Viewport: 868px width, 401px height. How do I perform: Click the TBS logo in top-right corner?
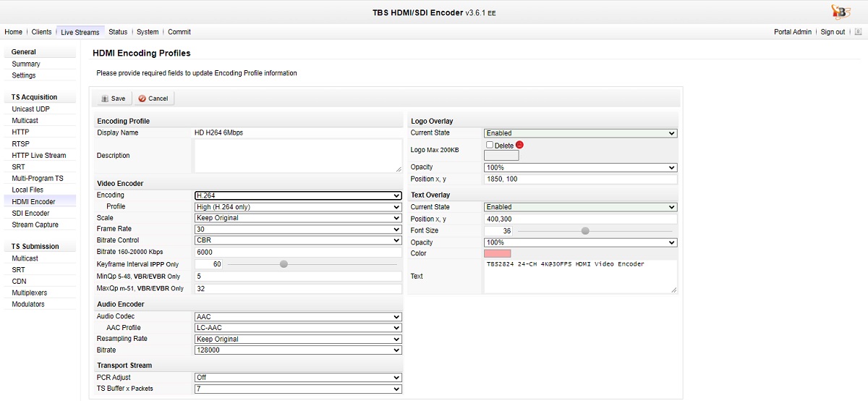coord(841,12)
